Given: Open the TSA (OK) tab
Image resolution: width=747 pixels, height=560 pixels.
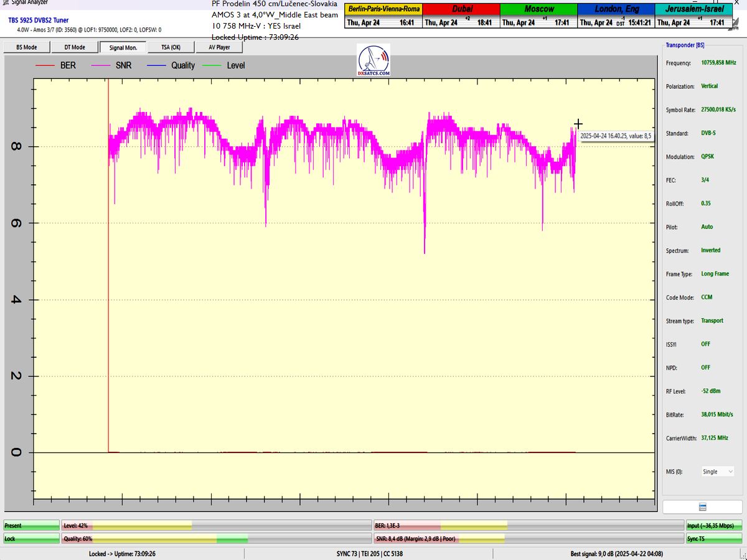Looking at the screenshot, I should 171,47.
